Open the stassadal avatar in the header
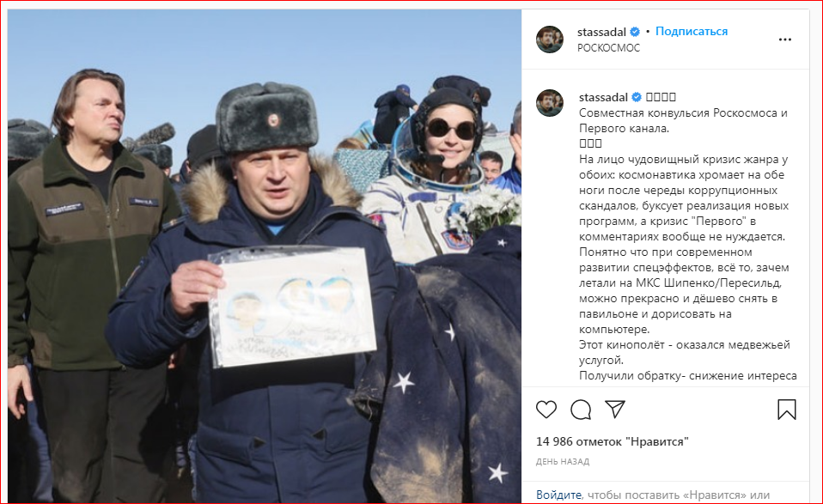Image resolution: width=823 pixels, height=504 pixels. [x=549, y=39]
